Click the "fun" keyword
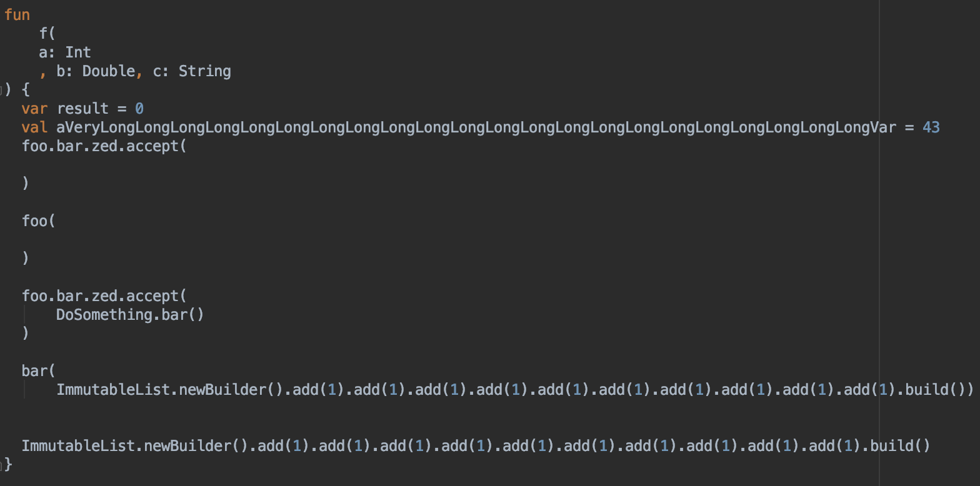The image size is (980, 486). 17,15
